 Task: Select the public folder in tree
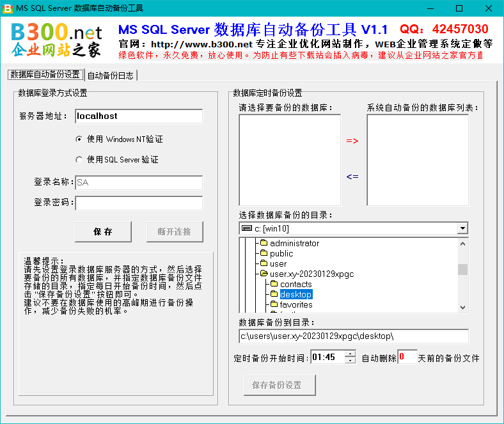[x=281, y=253]
